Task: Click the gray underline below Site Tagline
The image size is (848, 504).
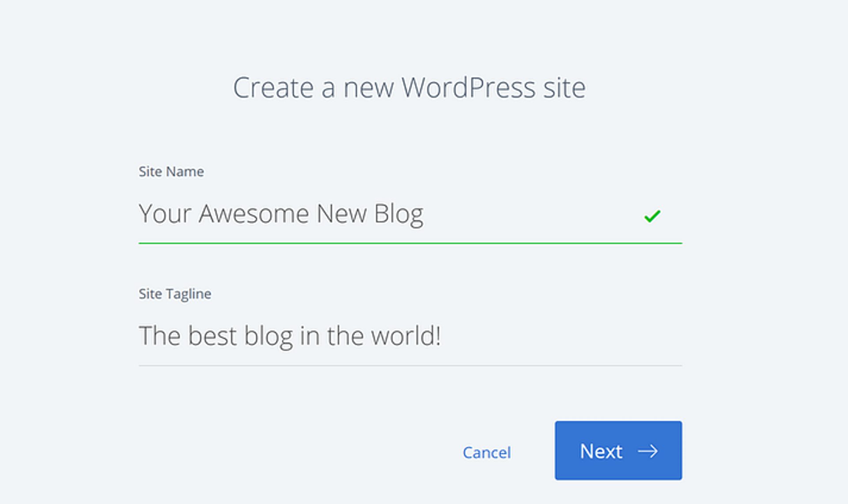Action: click(410, 365)
